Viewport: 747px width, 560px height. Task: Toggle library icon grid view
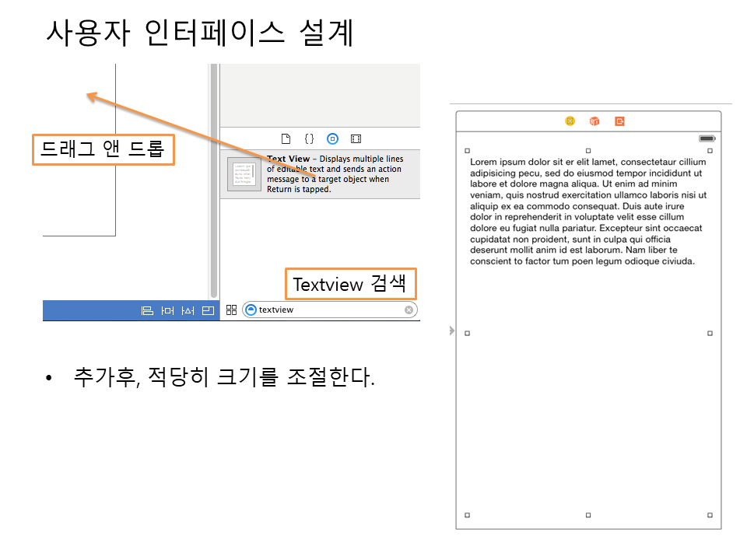(231, 310)
